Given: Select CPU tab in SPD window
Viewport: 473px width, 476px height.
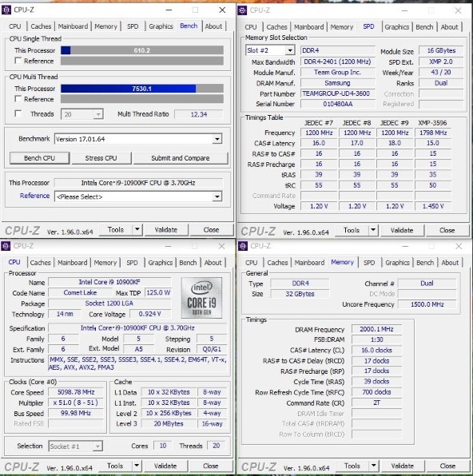Looking at the screenshot, I should tap(251, 27).
